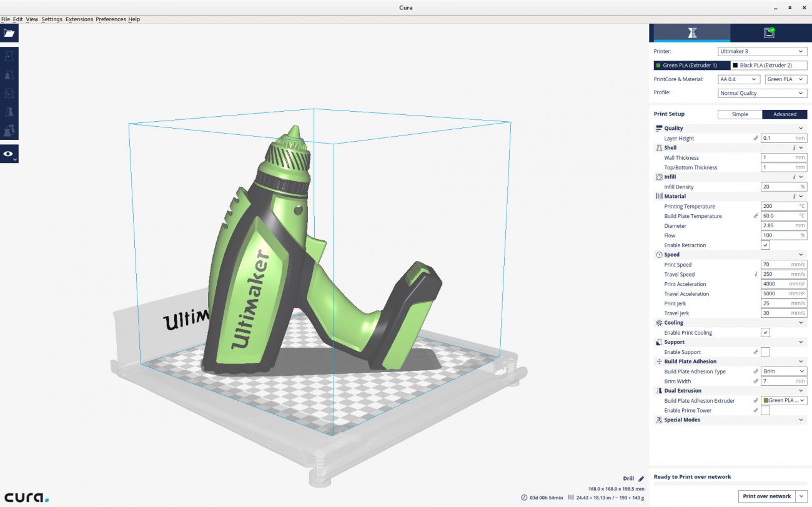Click the Infill Density input field
This screenshot has height=507, width=812.
coord(784,187)
